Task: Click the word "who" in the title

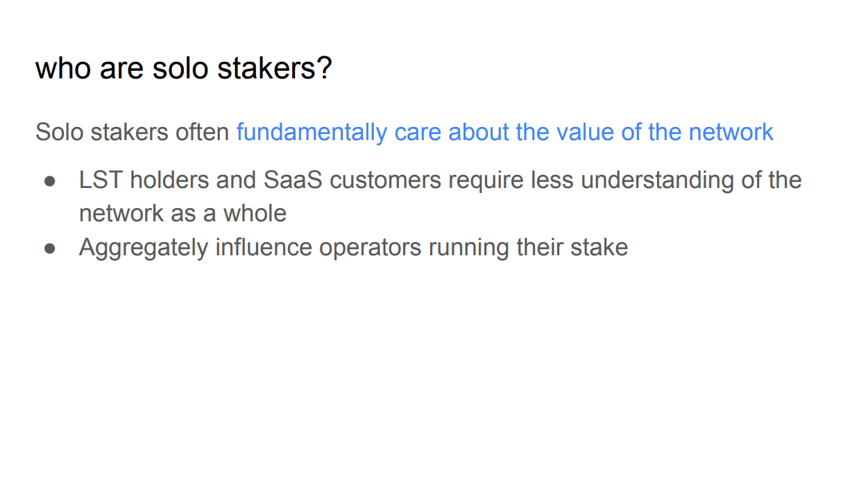Action: [59, 69]
